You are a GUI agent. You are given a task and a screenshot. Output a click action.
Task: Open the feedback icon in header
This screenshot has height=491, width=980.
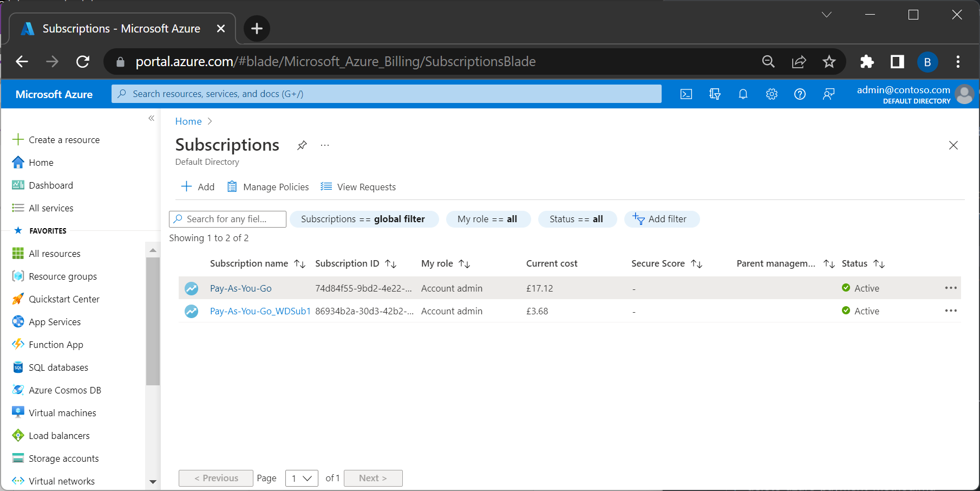[828, 94]
